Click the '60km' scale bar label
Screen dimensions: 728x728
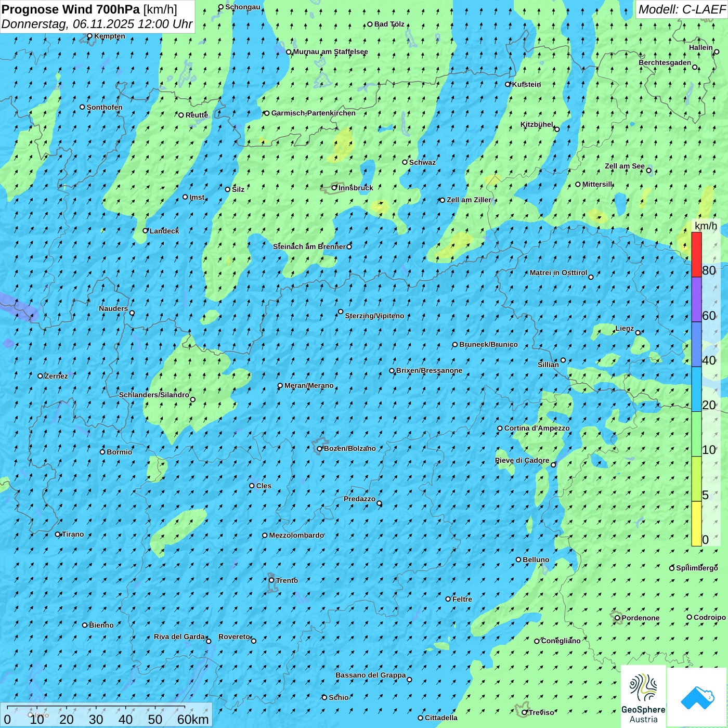click(193, 719)
